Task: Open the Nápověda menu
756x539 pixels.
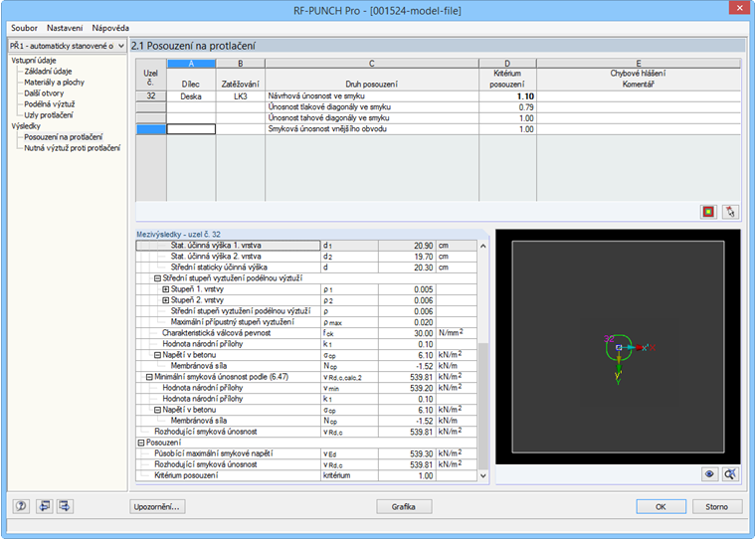Action: pos(110,28)
